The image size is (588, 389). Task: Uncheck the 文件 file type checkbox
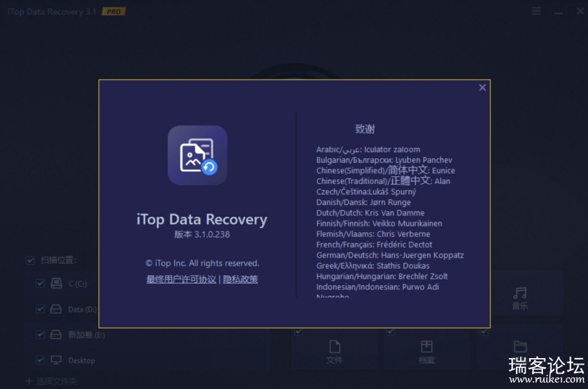(299, 332)
